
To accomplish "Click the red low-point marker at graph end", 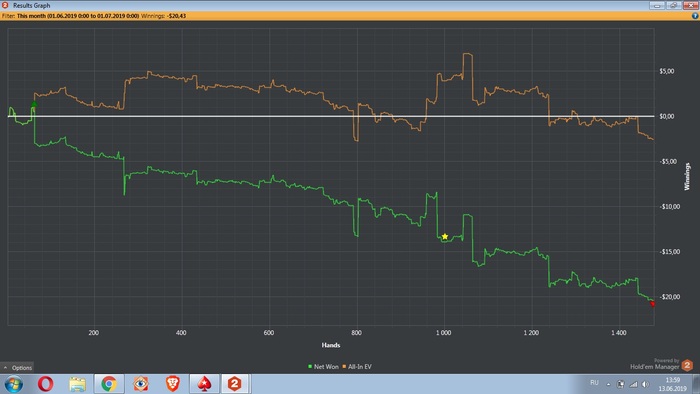I will pos(652,304).
